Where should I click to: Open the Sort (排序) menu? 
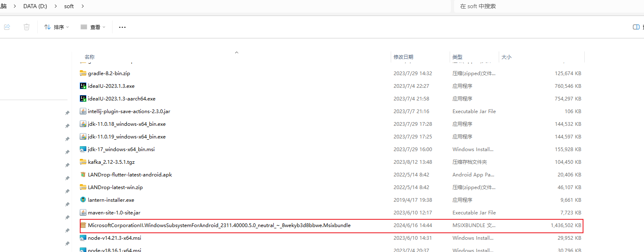56,27
